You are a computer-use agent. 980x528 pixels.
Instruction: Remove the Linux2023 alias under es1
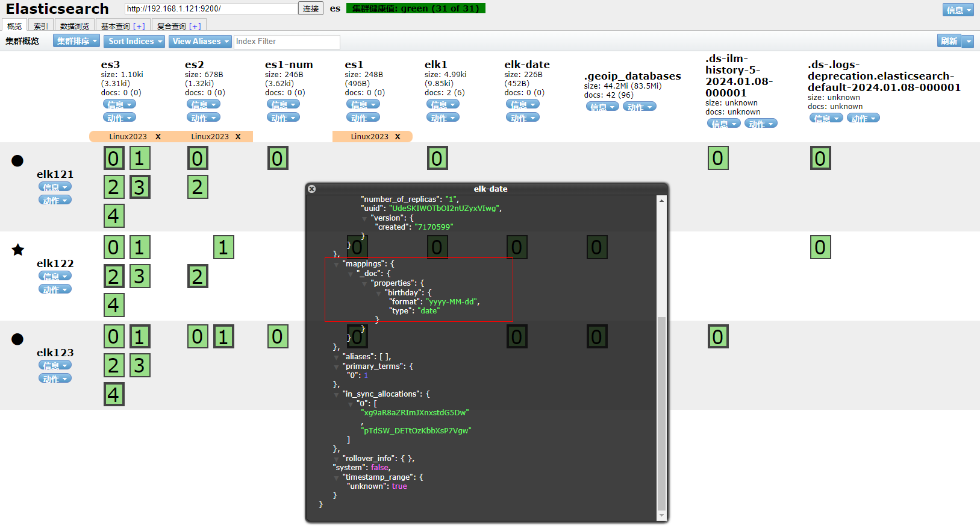[398, 137]
